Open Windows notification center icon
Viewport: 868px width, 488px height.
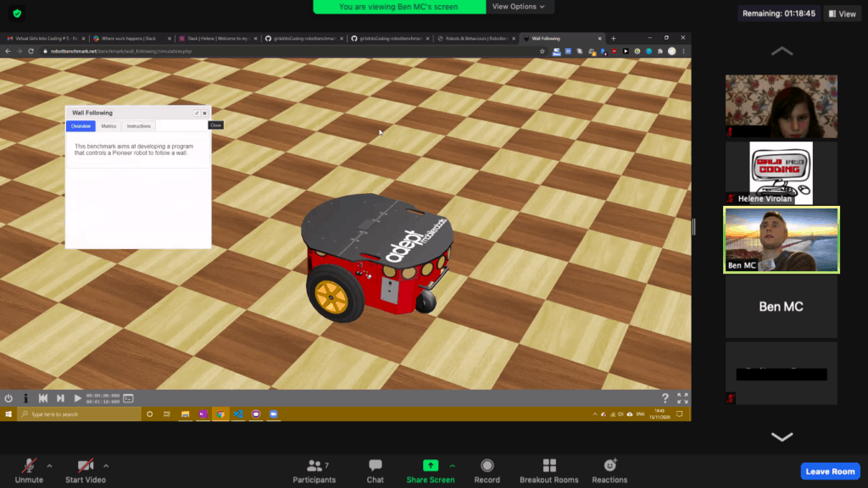(x=680, y=413)
